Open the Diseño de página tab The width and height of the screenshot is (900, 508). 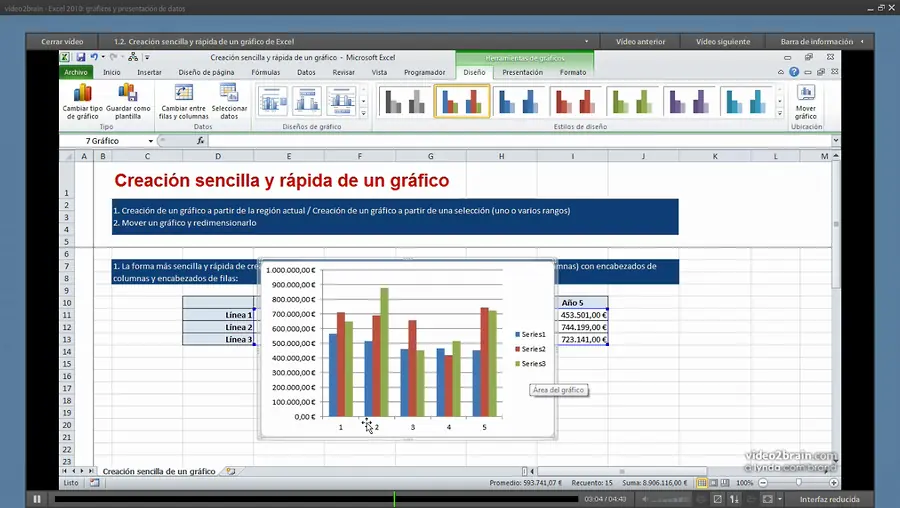pyautogui.click(x=206, y=72)
